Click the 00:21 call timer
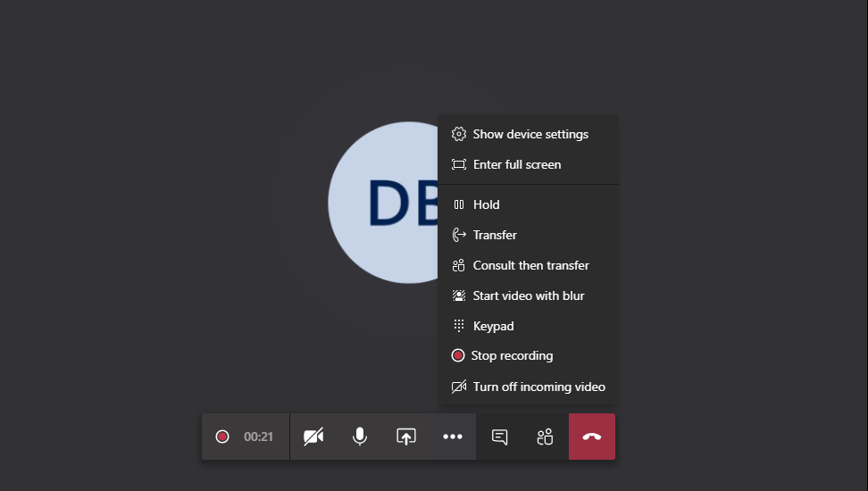Viewport: 868px width, 491px height. click(x=258, y=437)
